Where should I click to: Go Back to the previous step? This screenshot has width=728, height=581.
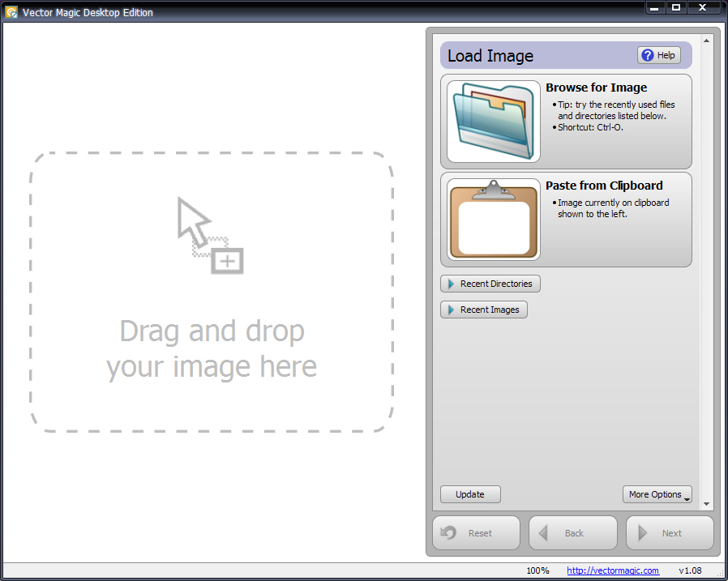573,532
